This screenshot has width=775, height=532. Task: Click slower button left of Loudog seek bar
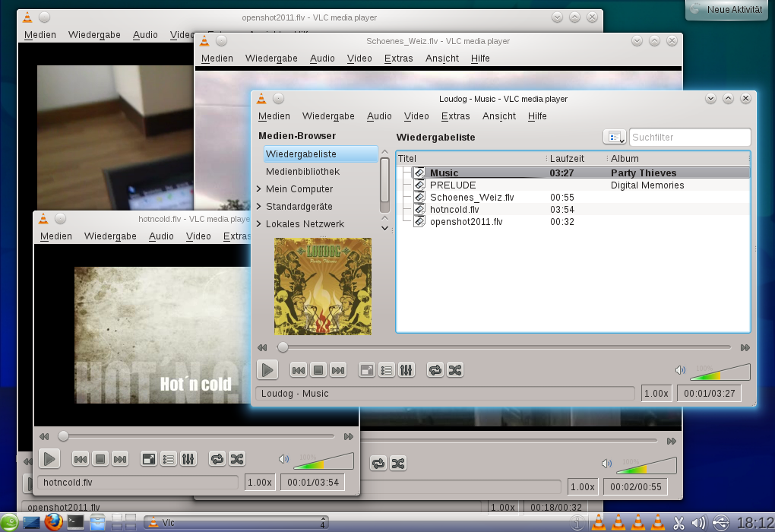pos(262,347)
